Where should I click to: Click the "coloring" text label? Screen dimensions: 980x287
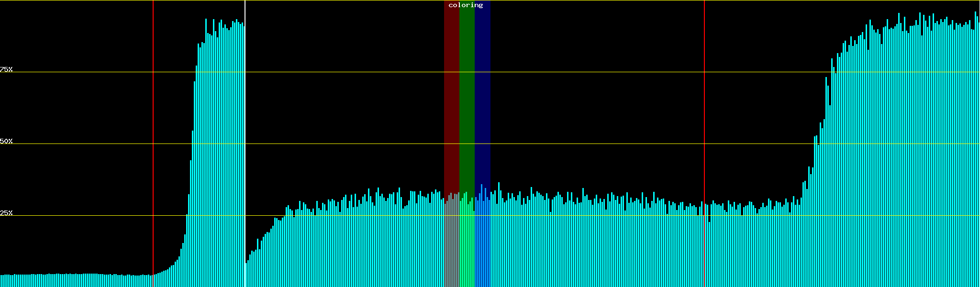[x=466, y=5]
